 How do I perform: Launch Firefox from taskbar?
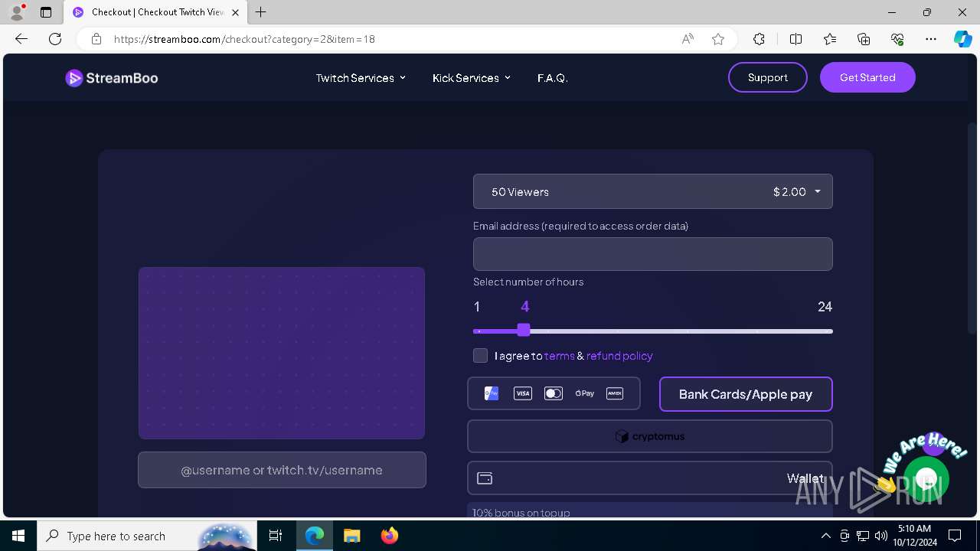pyautogui.click(x=390, y=536)
